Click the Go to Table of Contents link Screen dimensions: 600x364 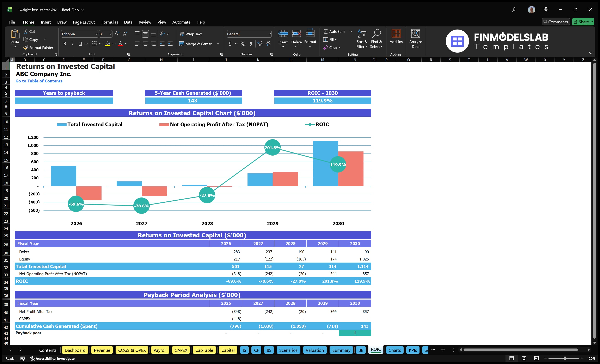click(x=39, y=81)
